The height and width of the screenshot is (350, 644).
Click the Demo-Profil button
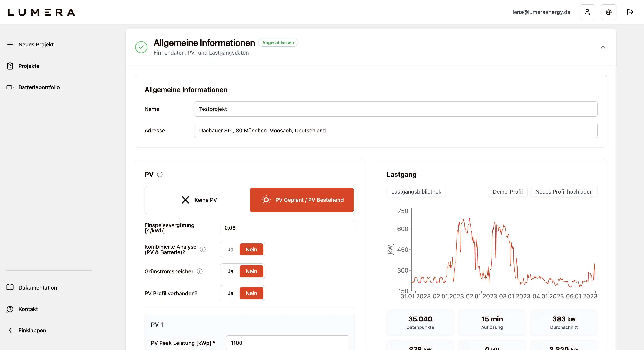[507, 192]
